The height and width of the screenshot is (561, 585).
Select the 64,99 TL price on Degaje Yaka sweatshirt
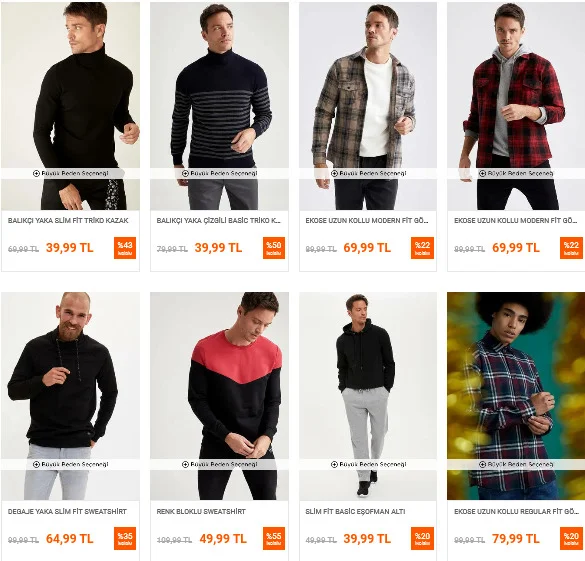coord(70,539)
